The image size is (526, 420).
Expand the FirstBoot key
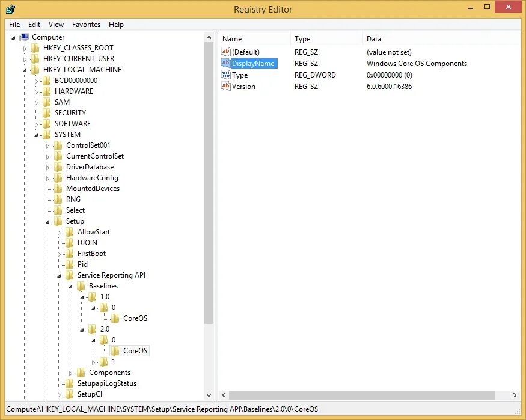(x=59, y=254)
